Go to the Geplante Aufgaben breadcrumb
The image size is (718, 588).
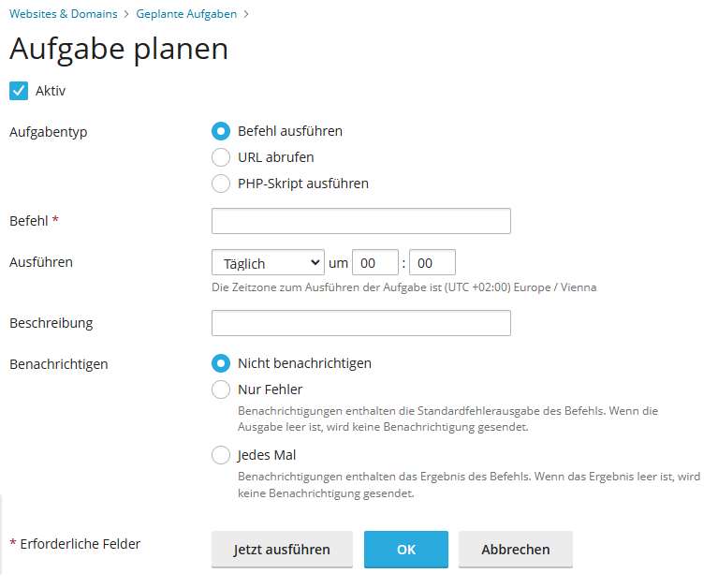[x=186, y=14]
